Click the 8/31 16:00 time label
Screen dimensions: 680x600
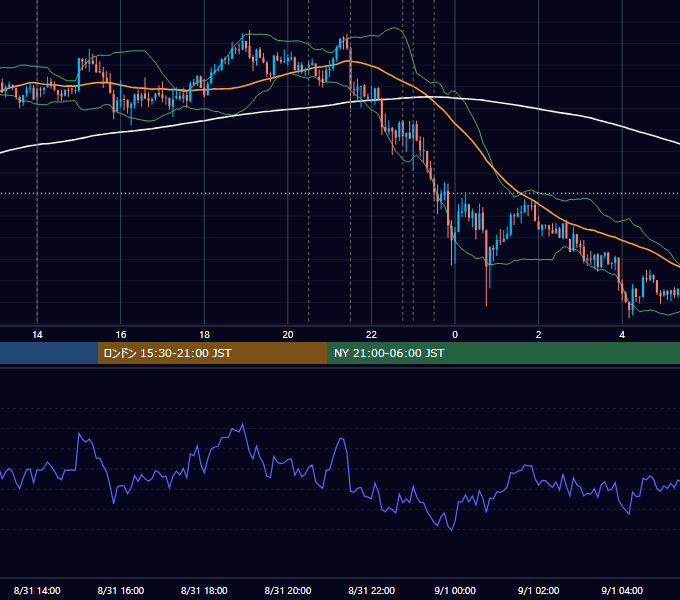[121, 590]
